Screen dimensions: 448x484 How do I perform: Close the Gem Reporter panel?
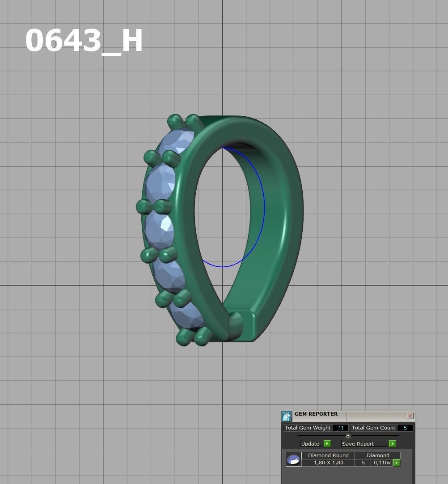point(410,416)
